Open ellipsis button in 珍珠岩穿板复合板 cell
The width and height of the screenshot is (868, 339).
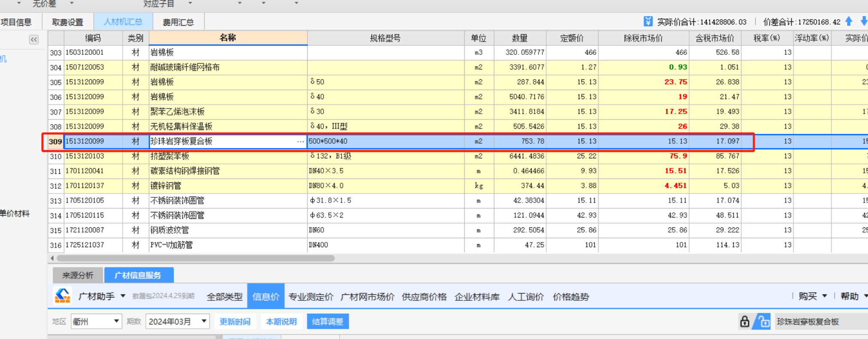pyautogui.click(x=300, y=141)
